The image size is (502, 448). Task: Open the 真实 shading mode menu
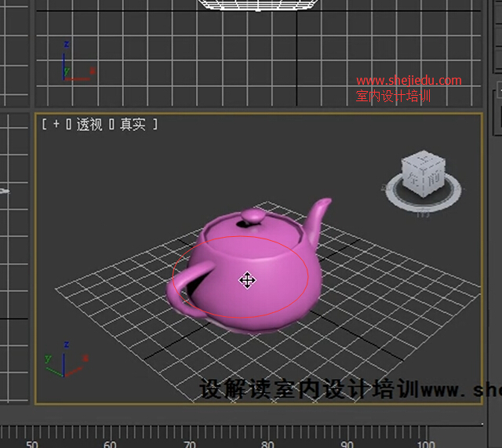tap(133, 124)
